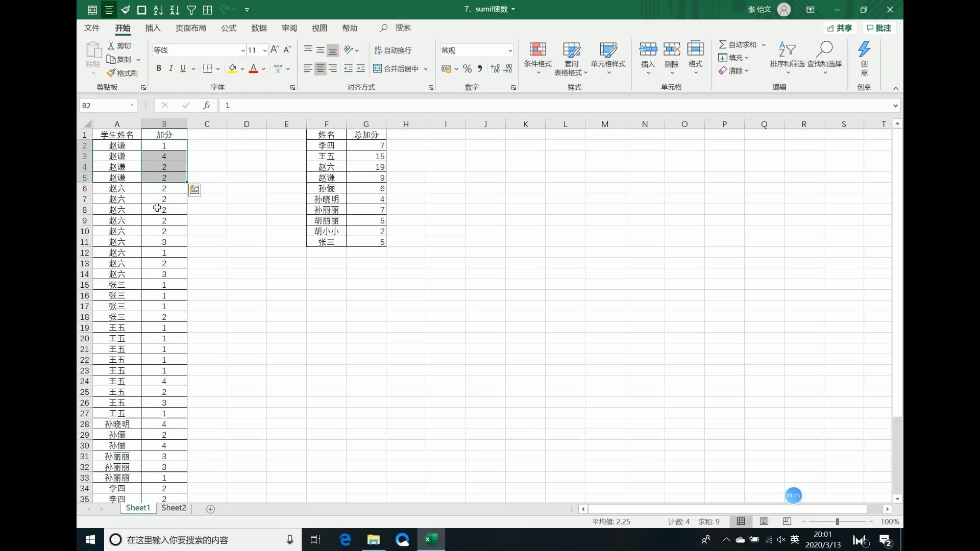Screen dimensions: 980x551
Task: Click the insert function fx icon
Action: [x=206, y=105]
